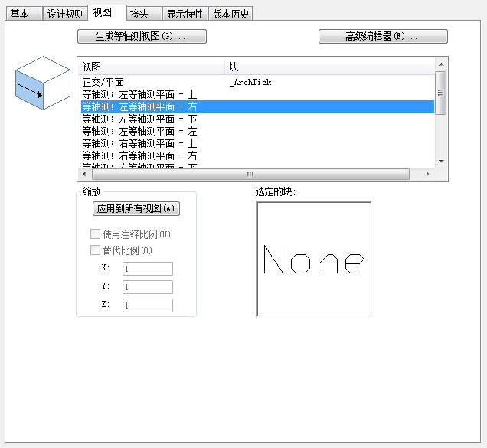Open the 版本历史 tab
Screen dimensions: 487x448
pyautogui.click(x=230, y=14)
